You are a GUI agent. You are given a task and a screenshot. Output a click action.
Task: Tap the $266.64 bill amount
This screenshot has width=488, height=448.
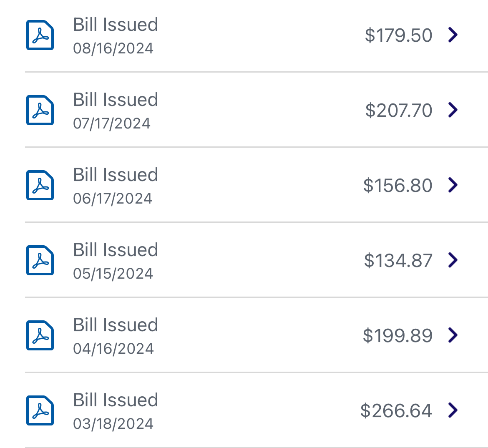(x=396, y=410)
